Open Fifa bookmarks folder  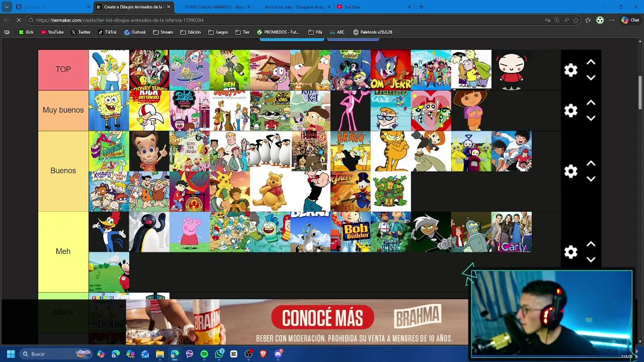pyautogui.click(x=315, y=32)
